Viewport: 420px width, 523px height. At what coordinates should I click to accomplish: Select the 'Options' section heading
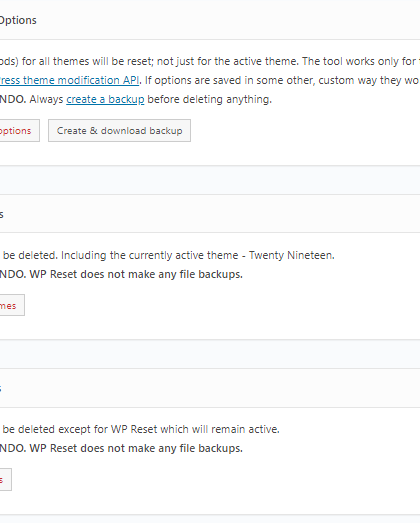[x=18, y=20]
